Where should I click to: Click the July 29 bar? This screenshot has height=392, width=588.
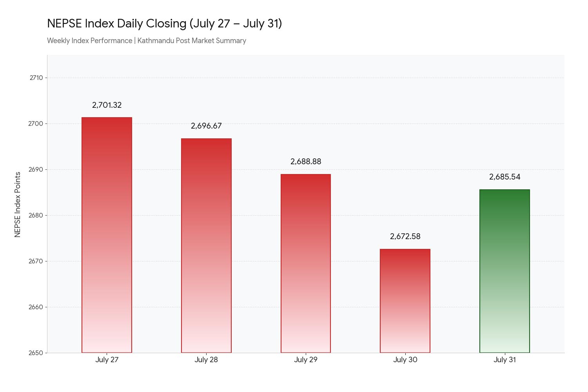tap(306, 263)
